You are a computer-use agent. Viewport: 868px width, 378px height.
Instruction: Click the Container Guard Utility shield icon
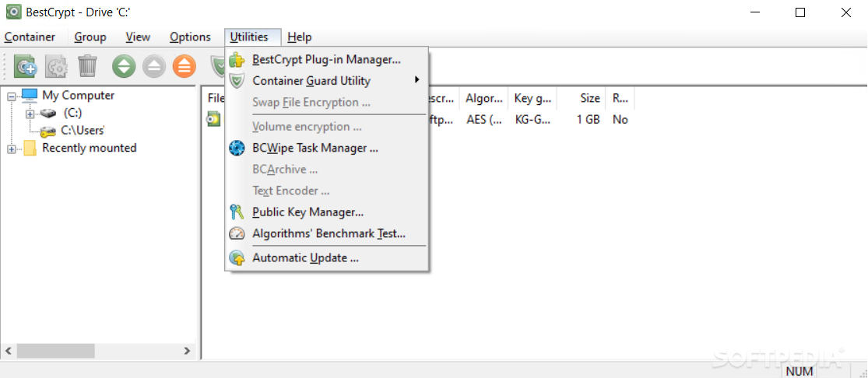click(237, 81)
